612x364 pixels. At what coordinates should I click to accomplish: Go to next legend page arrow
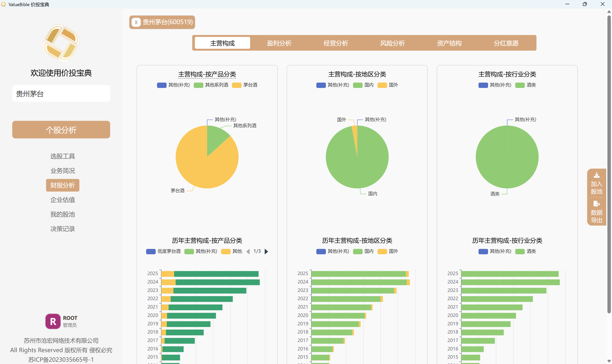point(266,251)
